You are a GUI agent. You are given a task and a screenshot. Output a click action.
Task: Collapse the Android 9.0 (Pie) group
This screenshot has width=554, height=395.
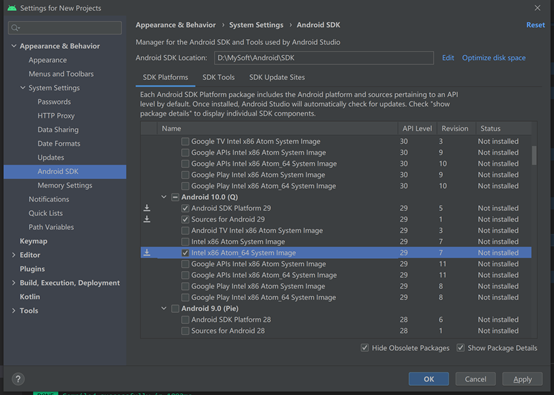(164, 308)
